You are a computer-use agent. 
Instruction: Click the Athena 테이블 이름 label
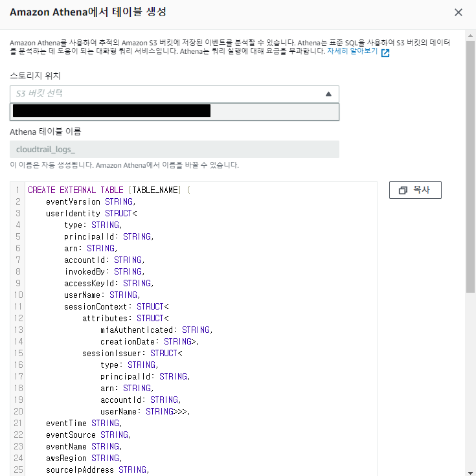click(x=45, y=131)
